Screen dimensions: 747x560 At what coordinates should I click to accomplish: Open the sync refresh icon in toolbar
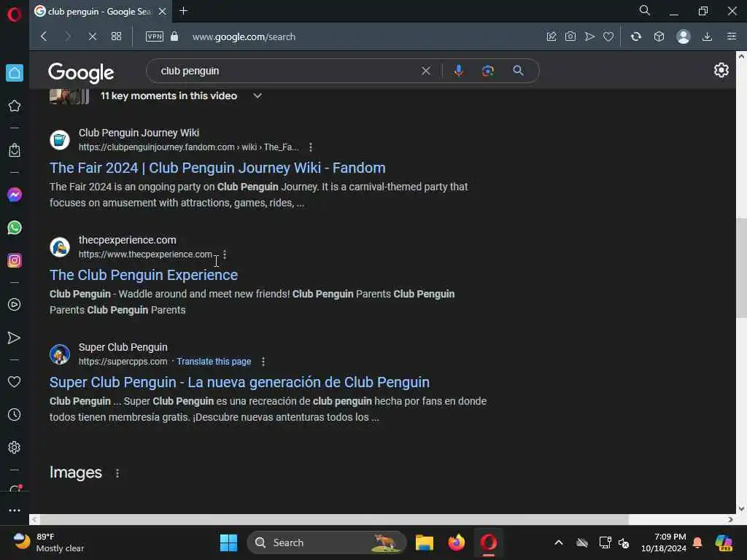(x=636, y=36)
